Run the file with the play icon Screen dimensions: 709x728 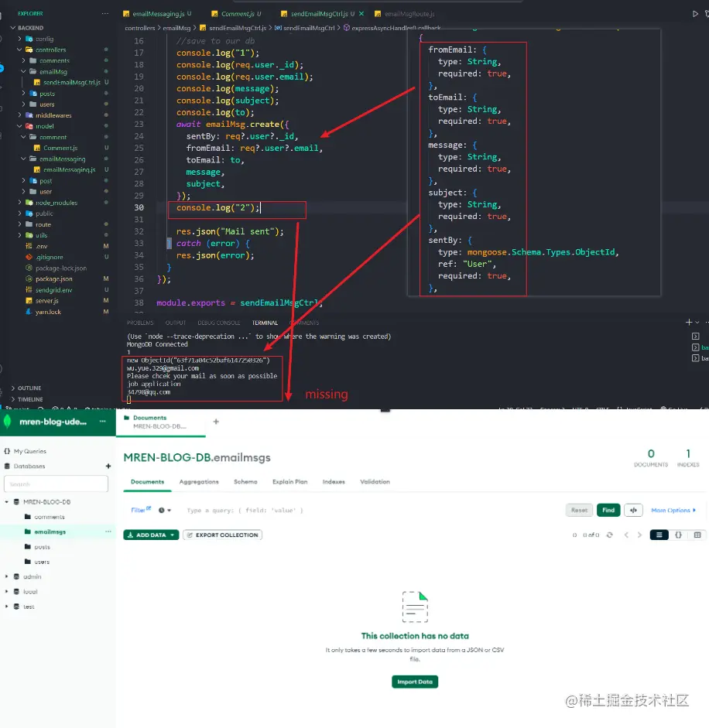(x=695, y=14)
